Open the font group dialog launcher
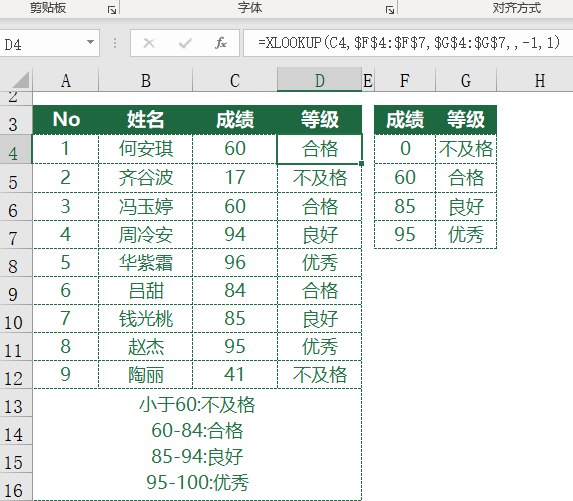The width and height of the screenshot is (573, 501). tap(390, 10)
